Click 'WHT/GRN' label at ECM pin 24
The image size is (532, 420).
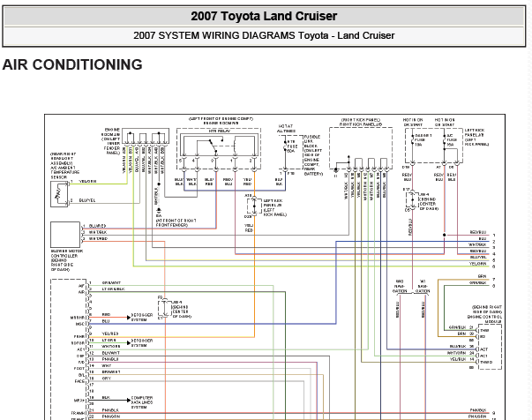(x=456, y=353)
